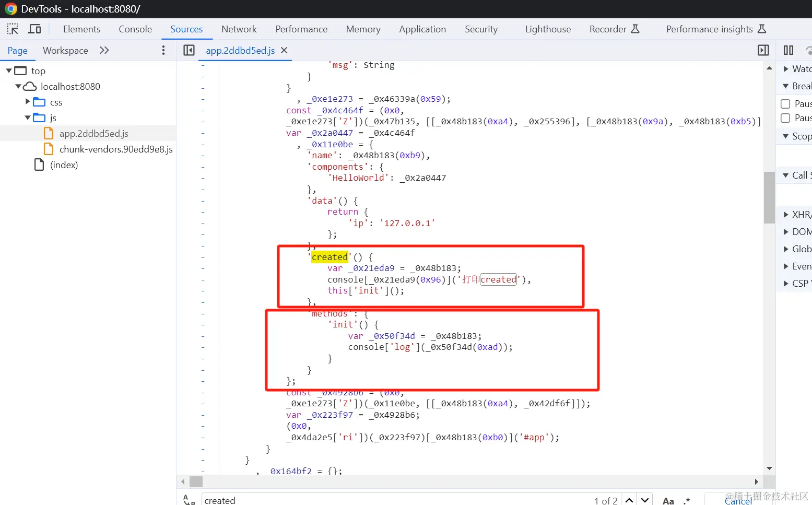Click the vertical scrollbar thumb
The width and height of the screenshot is (812, 505).
coord(769,197)
